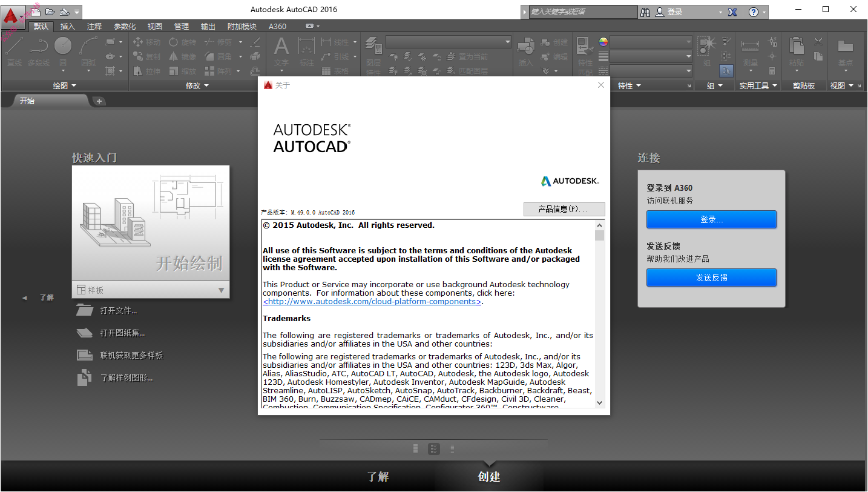Click the Start Drawing (开始绘制) thumbnail
Image resolution: width=868 pixels, height=492 pixels.
tap(151, 224)
